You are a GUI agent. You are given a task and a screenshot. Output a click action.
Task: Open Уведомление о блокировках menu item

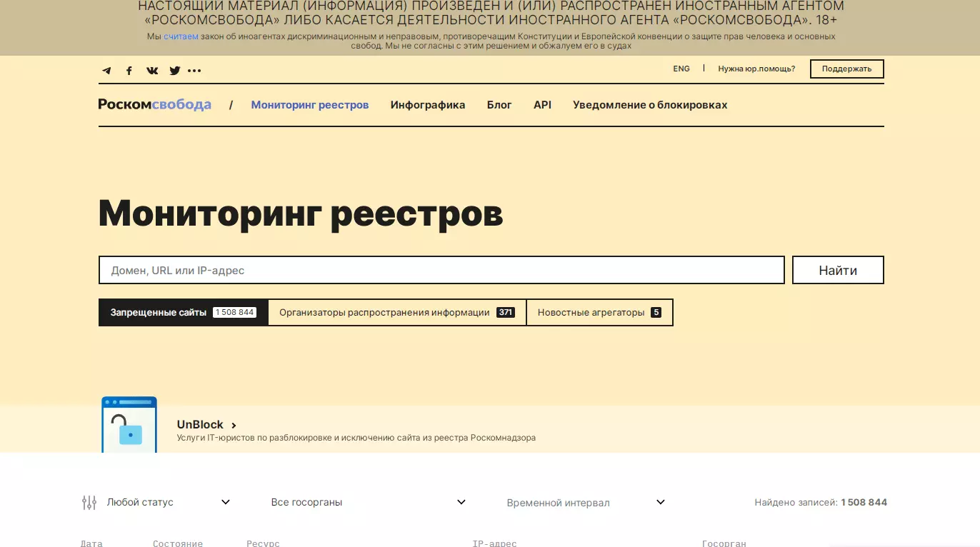pyautogui.click(x=650, y=105)
